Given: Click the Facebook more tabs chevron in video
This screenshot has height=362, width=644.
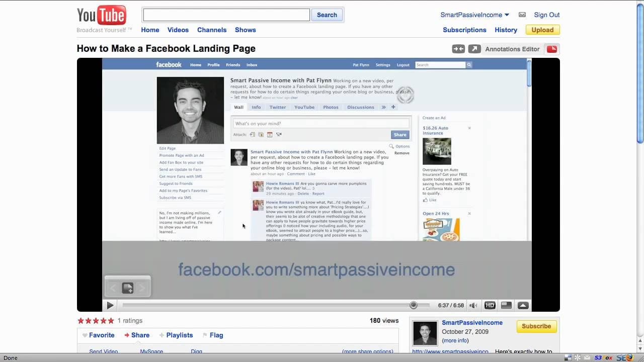Looking at the screenshot, I should 384,107.
